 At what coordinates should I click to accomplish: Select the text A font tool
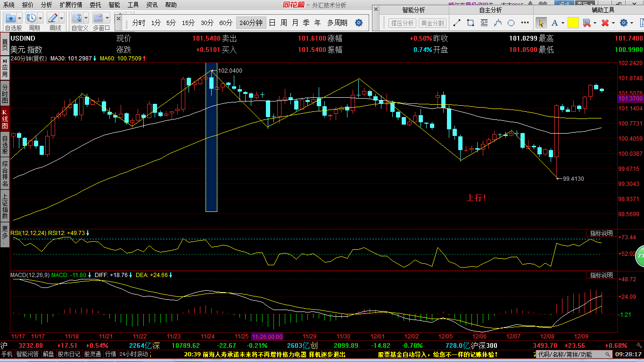554,23
